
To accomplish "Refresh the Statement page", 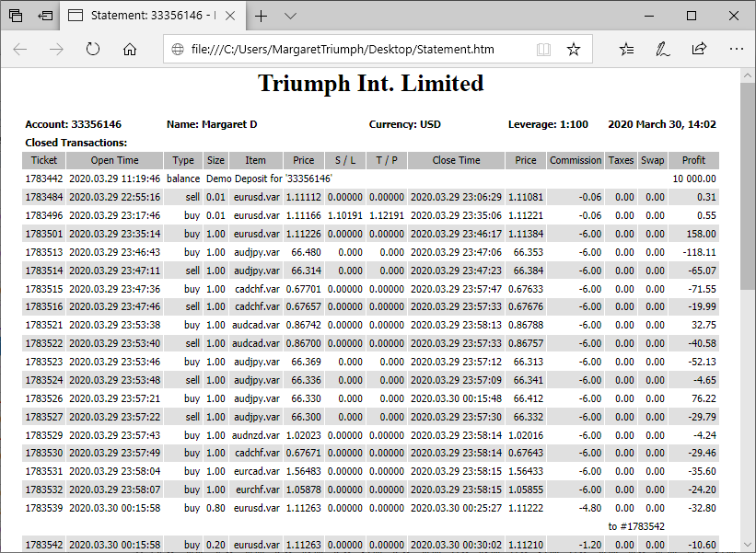I will click(x=93, y=49).
